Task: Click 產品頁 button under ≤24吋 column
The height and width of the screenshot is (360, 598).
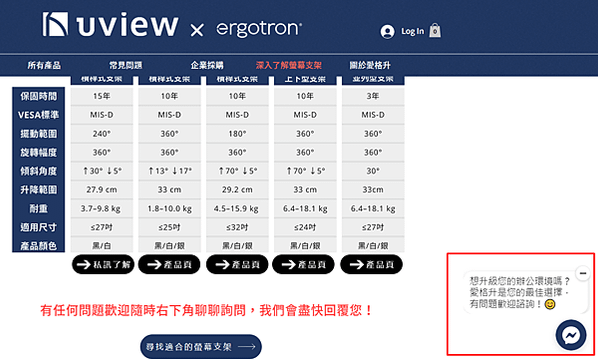Action: tap(304, 264)
